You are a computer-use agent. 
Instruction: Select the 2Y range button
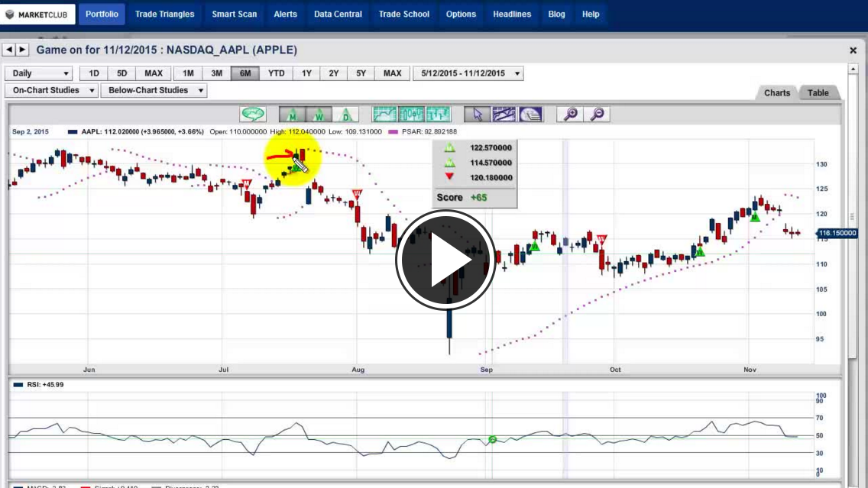(x=333, y=73)
